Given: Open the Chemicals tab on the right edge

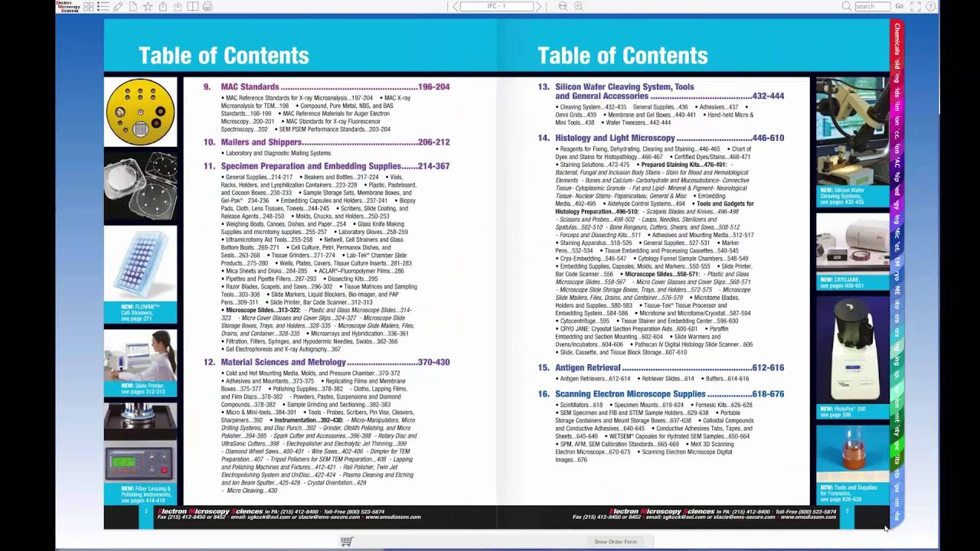Looking at the screenshot, I should [897, 39].
